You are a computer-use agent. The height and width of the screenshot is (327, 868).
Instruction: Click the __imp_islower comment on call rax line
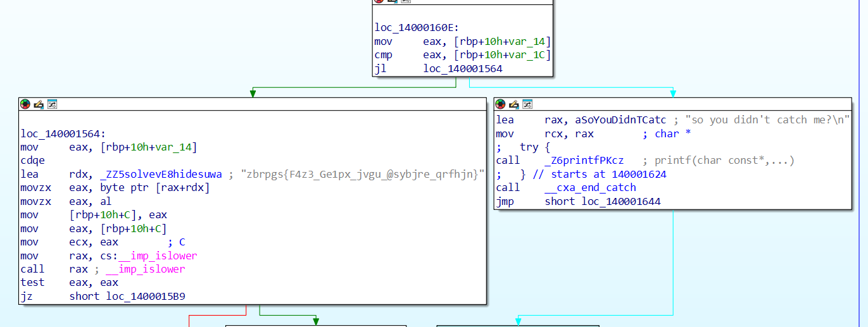tap(146, 269)
